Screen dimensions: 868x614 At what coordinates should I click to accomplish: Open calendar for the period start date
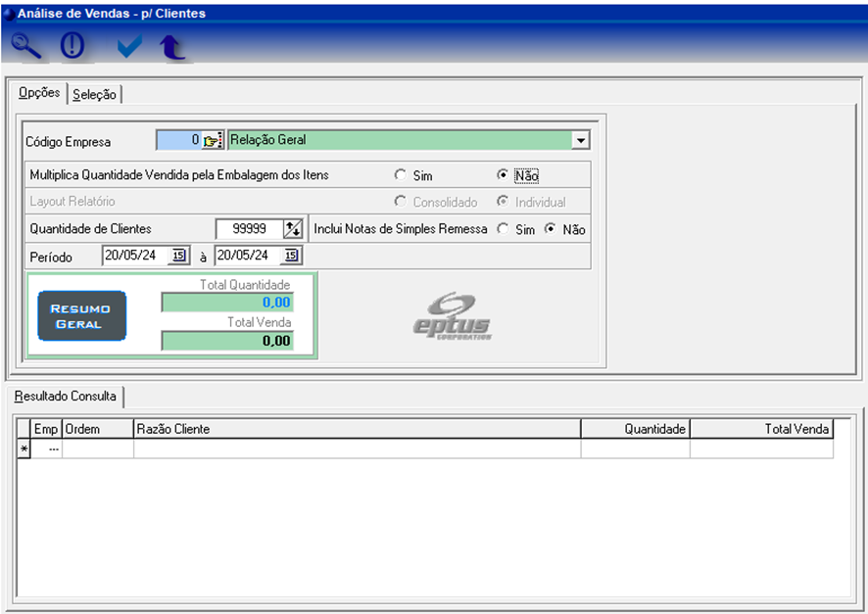coord(178,256)
